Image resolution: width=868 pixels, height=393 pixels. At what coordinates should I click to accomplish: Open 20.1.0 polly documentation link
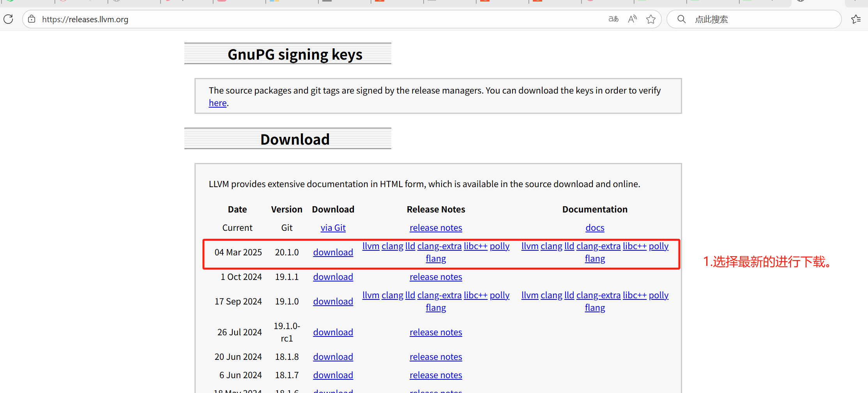click(659, 246)
